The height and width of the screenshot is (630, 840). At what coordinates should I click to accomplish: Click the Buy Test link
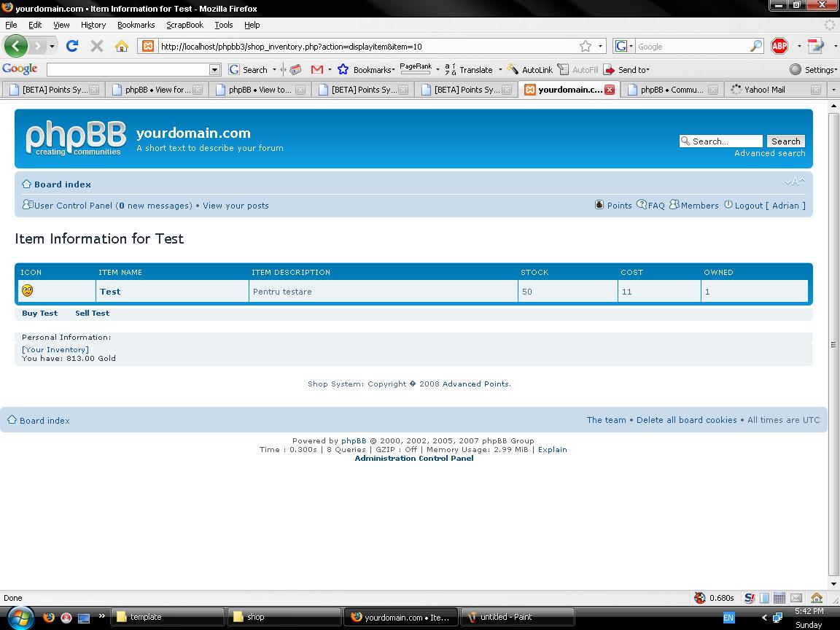click(39, 313)
